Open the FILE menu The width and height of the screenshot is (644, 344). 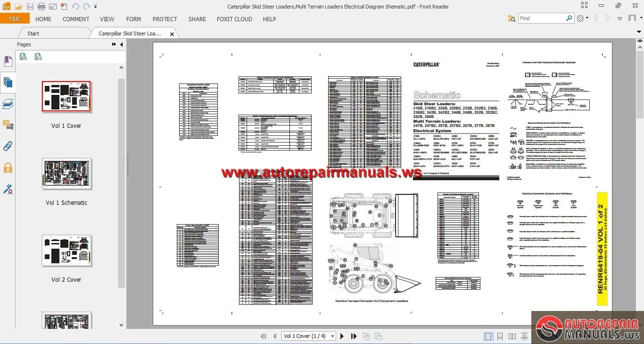[15, 19]
